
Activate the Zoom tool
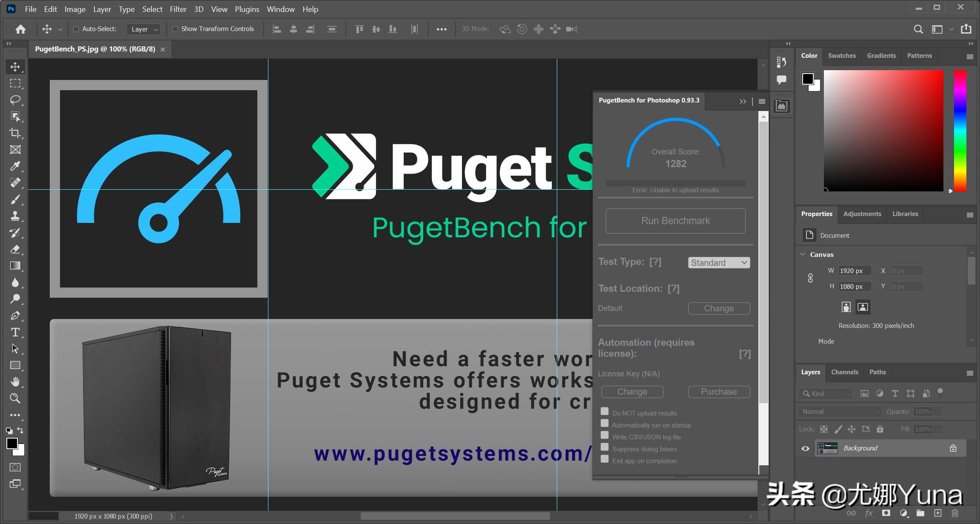[x=15, y=399]
